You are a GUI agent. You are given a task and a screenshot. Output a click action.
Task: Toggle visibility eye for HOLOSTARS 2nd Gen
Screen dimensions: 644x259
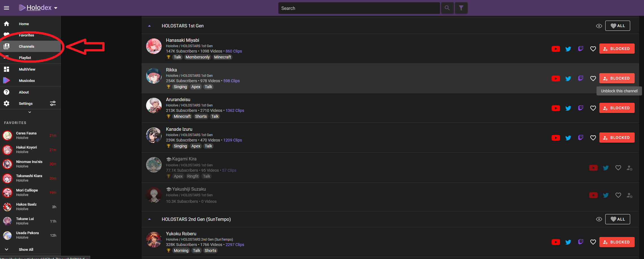coord(599,219)
